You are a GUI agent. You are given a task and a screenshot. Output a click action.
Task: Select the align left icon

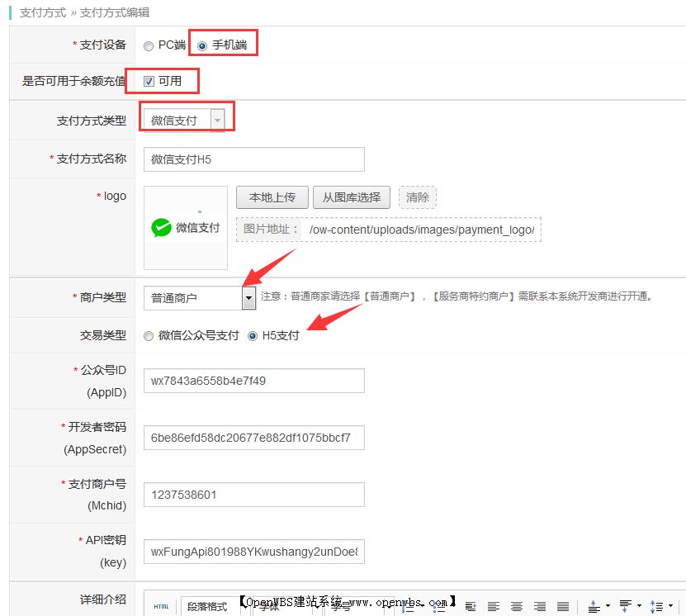pos(493,605)
